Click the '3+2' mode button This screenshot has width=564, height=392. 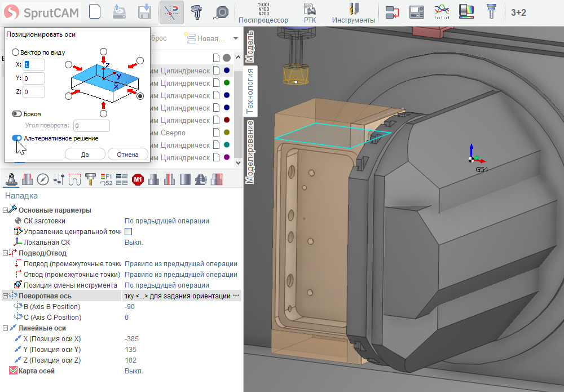[x=518, y=12]
